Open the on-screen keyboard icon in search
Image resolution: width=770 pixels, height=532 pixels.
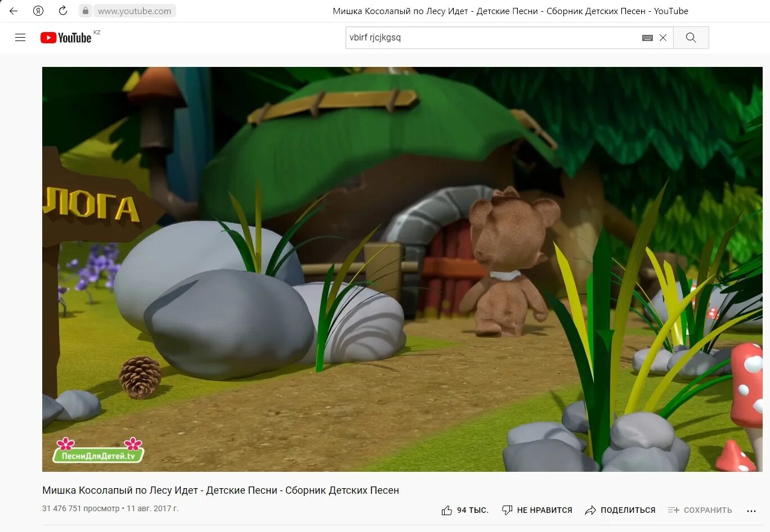(647, 38)
